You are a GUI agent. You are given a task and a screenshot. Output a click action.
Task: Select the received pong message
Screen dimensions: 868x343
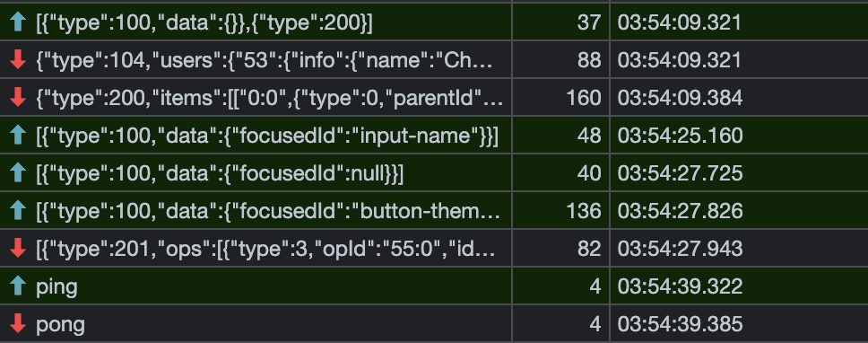(434, 323)
